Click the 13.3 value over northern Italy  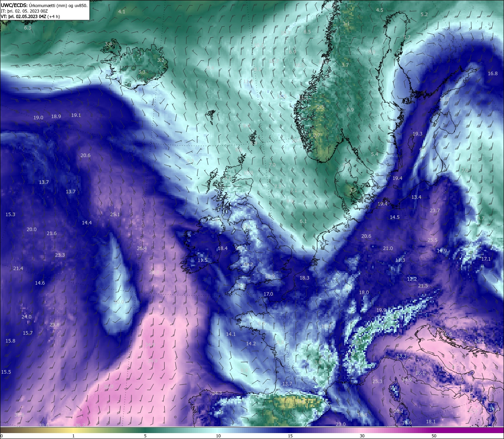401,356
